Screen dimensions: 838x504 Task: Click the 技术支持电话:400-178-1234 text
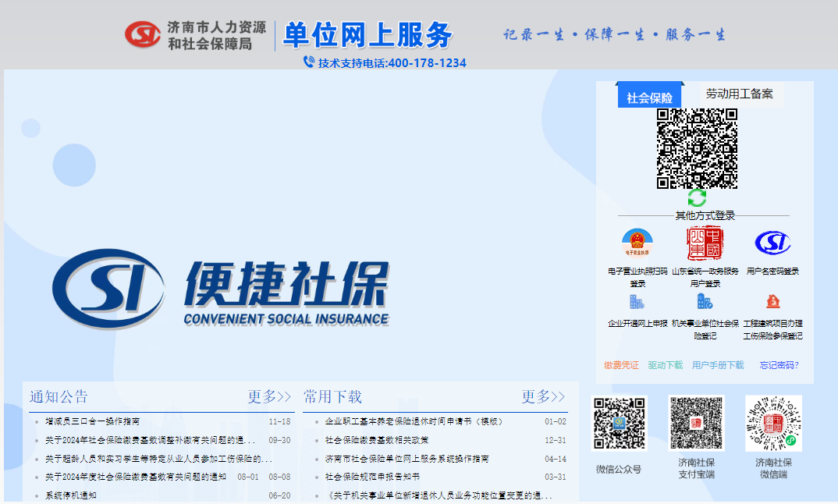click(x=392, y=63)
